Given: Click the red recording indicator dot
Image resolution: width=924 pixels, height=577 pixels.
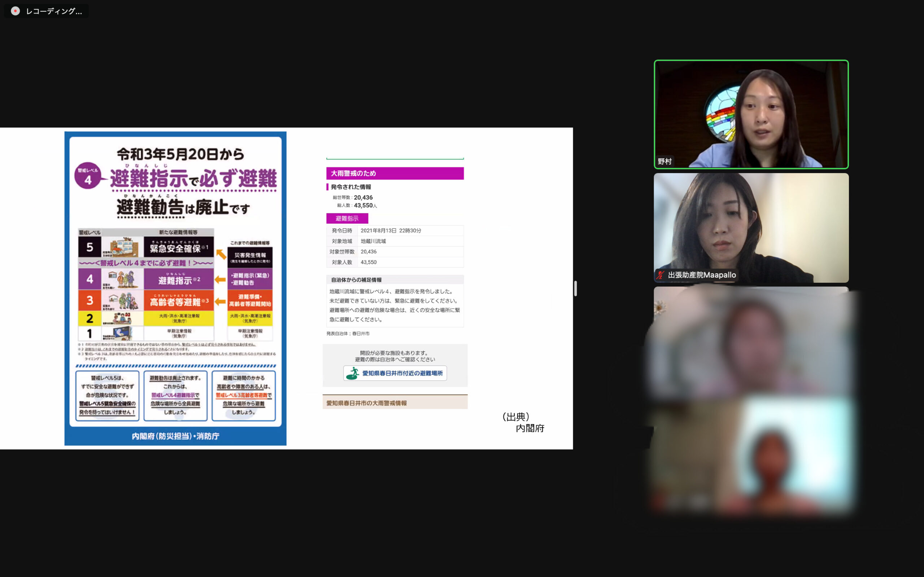Looking at the screenshot, I should (x=15, y=11).
